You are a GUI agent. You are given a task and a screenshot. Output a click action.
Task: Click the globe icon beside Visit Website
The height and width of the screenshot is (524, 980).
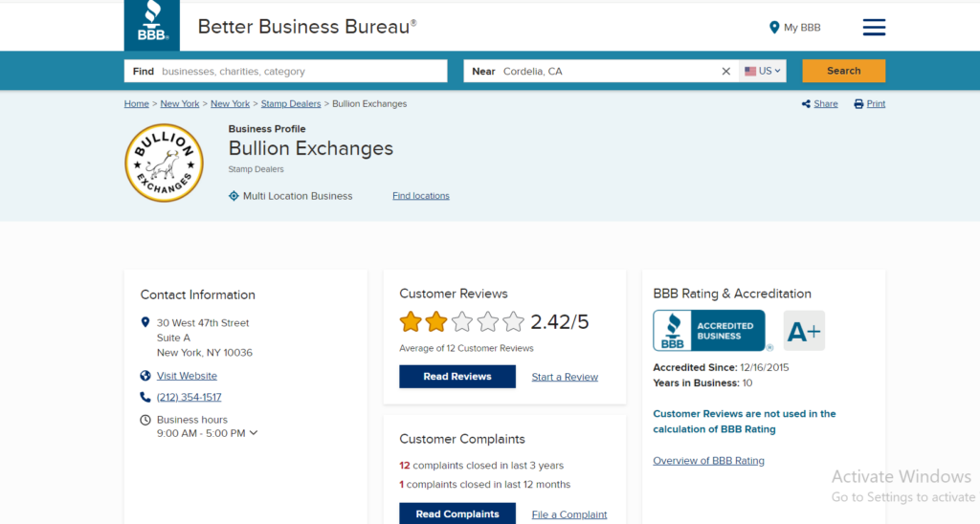click(x=145, y=376)
